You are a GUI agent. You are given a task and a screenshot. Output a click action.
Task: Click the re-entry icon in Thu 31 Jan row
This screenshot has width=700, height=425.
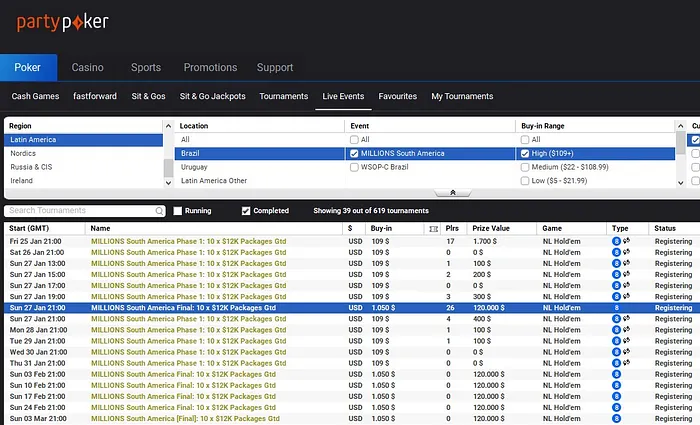pos(626,363)
